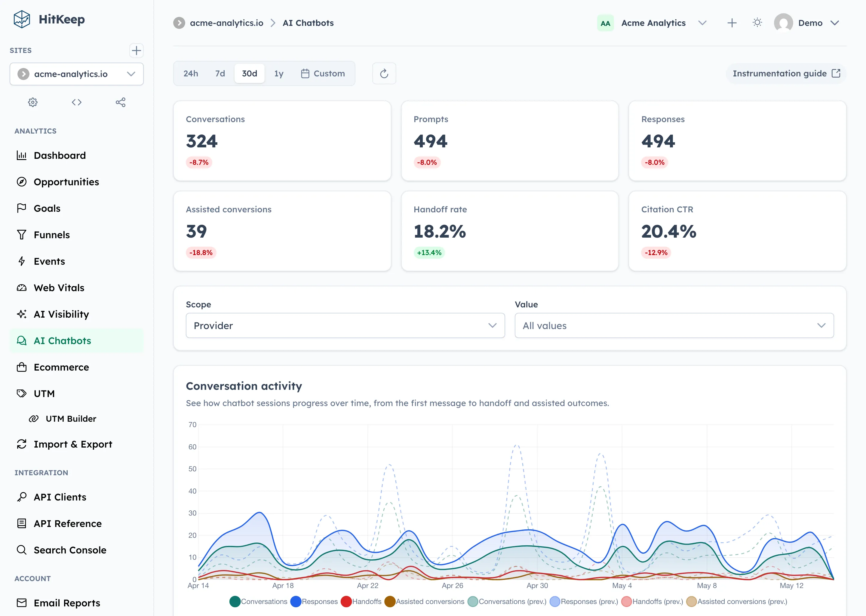Select the 30d time range

(x=250, y=74)
